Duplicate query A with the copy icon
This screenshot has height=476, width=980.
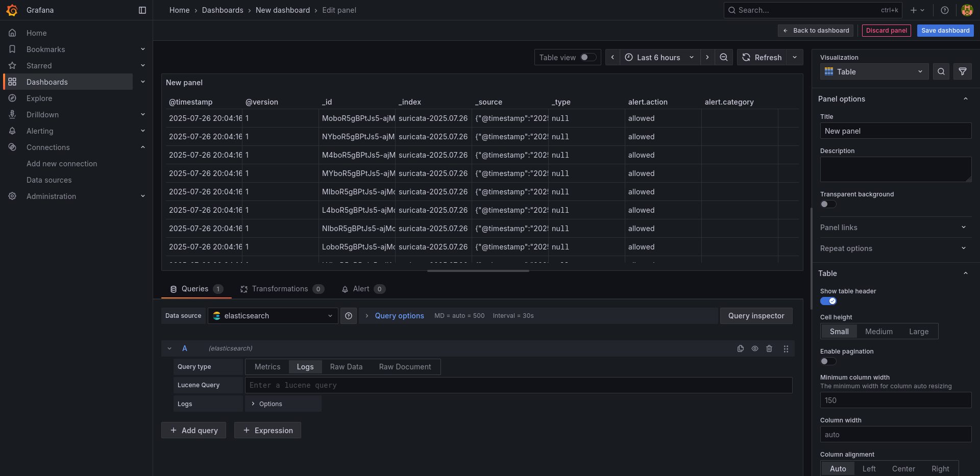tap(740, 348)
